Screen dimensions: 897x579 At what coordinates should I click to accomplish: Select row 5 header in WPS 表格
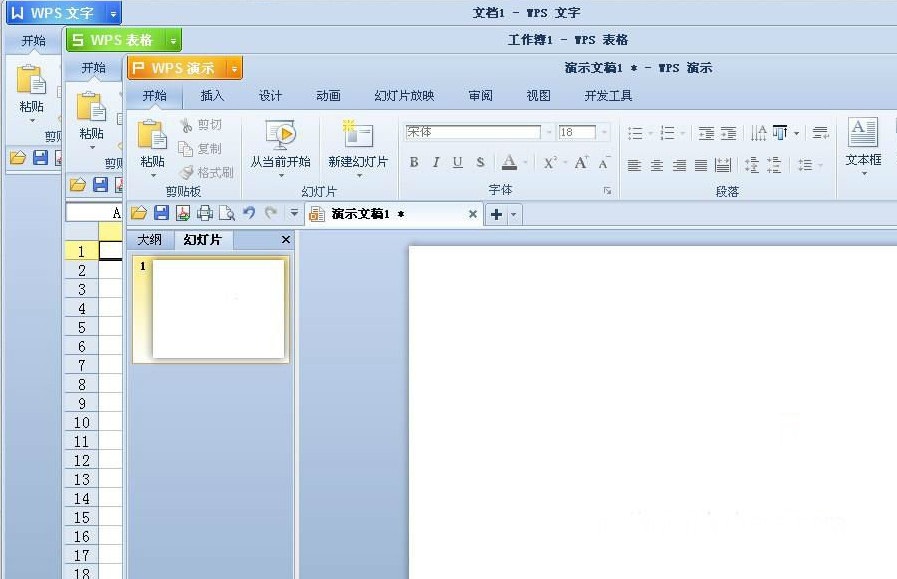[x=82, y=327]
